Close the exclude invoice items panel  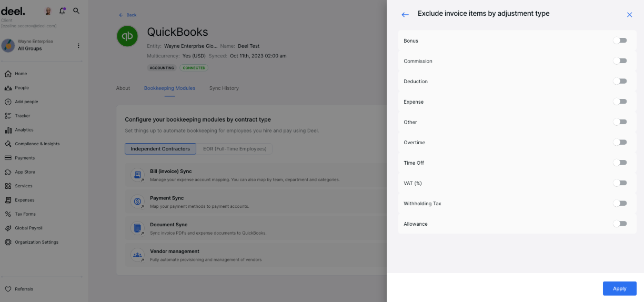pyautogui.click(x=629, y=15)
